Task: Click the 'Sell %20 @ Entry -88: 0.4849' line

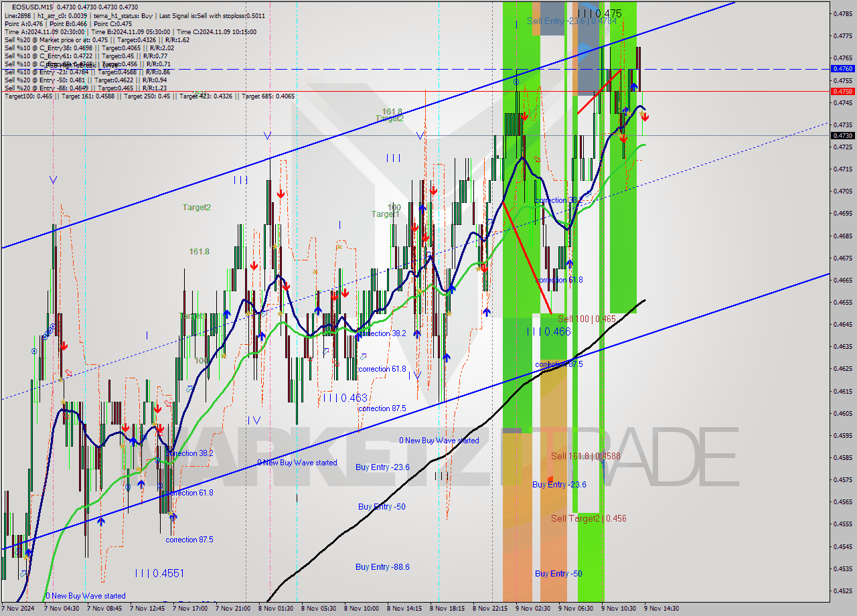Action: point(85,88)
